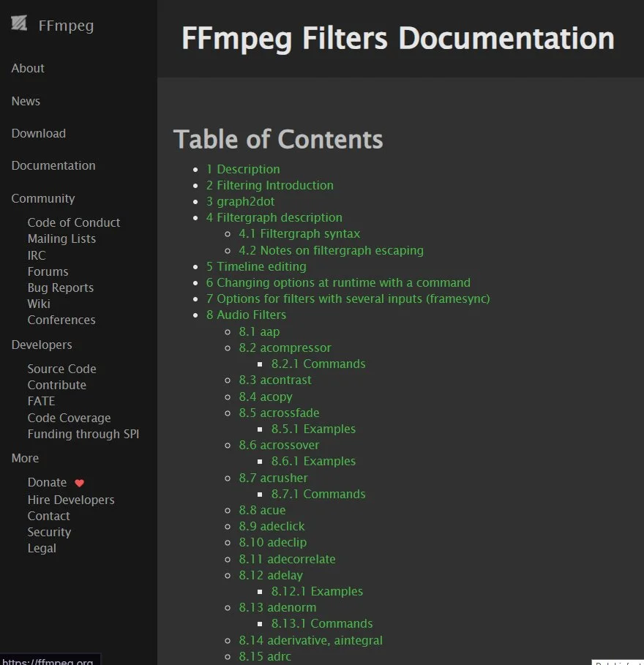Jump to 8 Audio Filters
This screenshot has height=665, width=644.
tap(246, 315)
